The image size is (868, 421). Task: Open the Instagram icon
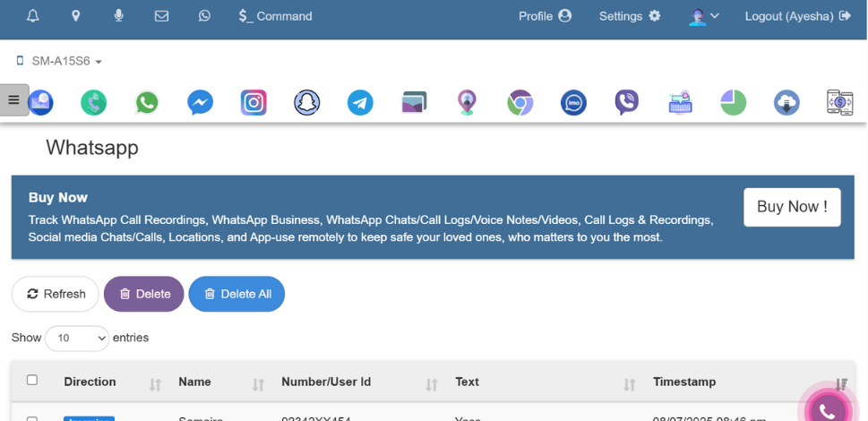pyautogui.click(x=254, y=103)
